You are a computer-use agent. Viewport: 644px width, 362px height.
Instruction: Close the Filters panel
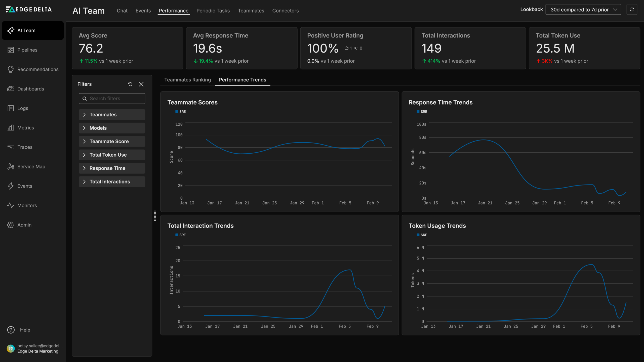(141, 84)
